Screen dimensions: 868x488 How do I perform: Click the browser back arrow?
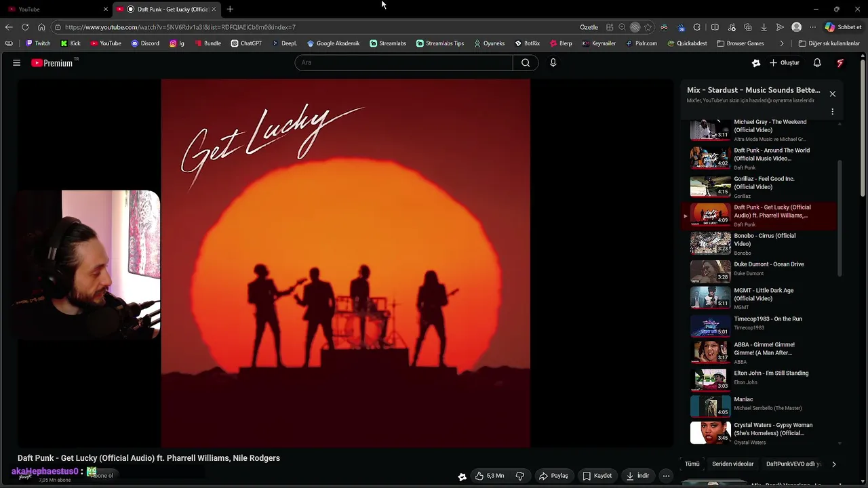tap(9, 27)
